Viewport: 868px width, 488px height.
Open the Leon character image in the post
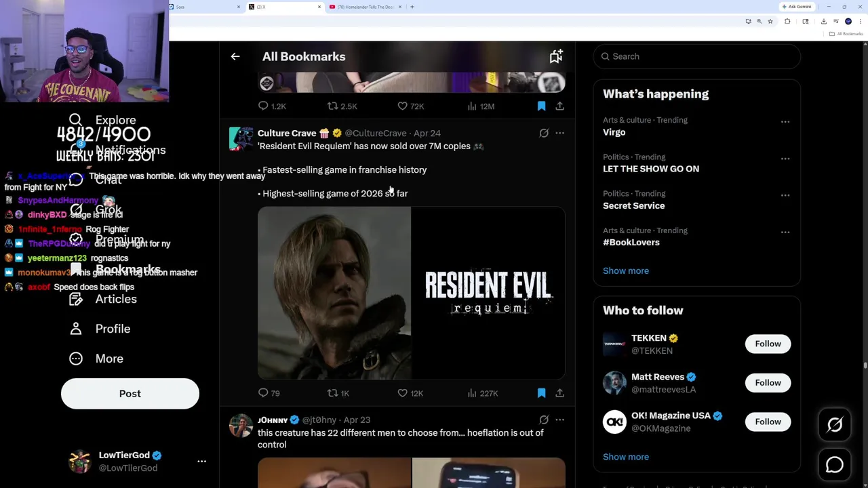(334, 293)
